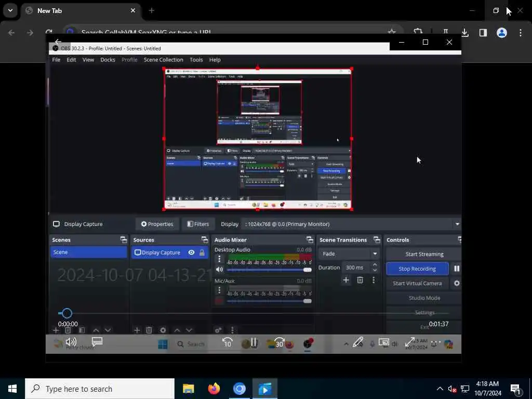Click the Stop Recording button

point(417,269)
